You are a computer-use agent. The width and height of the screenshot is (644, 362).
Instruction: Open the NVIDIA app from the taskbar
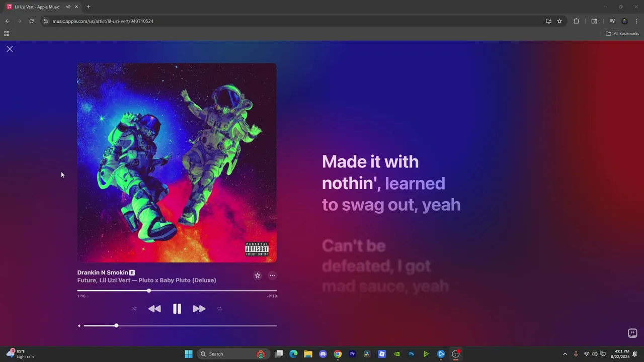pos(397,354)
